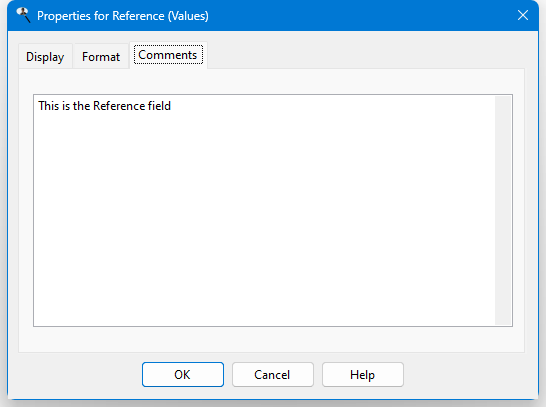This screenshot has height=407, width=546.
Task: Go to the Display properties tab
Action: pos(45,56)
